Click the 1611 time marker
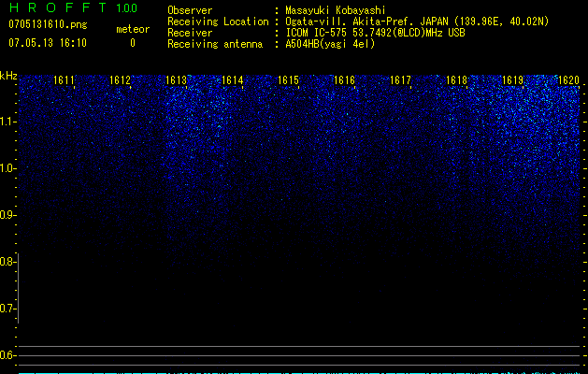This screenshot has height=374, width=588. pyautogui.click(x=64, y=80)
